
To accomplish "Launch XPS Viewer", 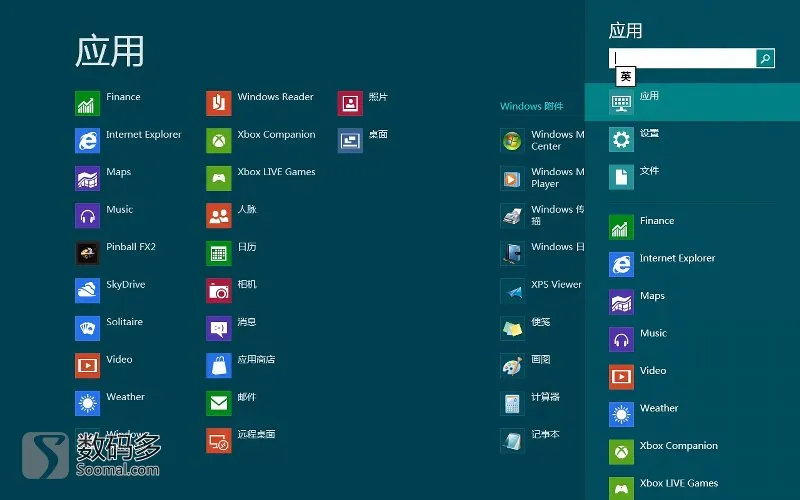I will point(541,290).
